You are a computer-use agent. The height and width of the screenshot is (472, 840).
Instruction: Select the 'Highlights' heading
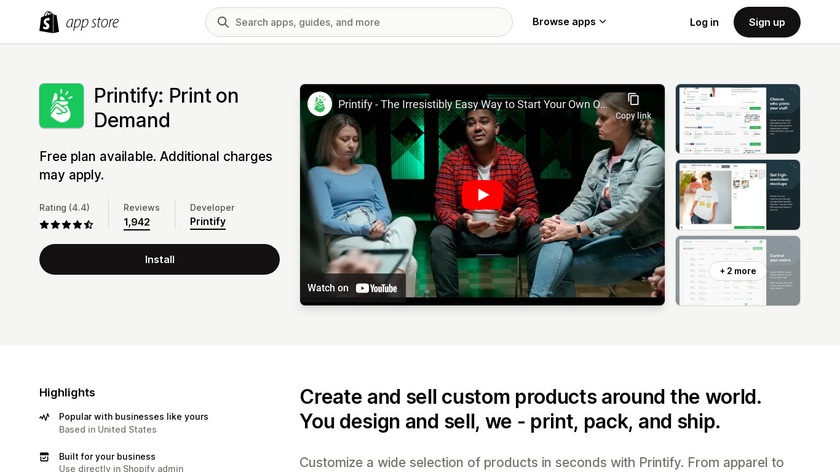67,393
